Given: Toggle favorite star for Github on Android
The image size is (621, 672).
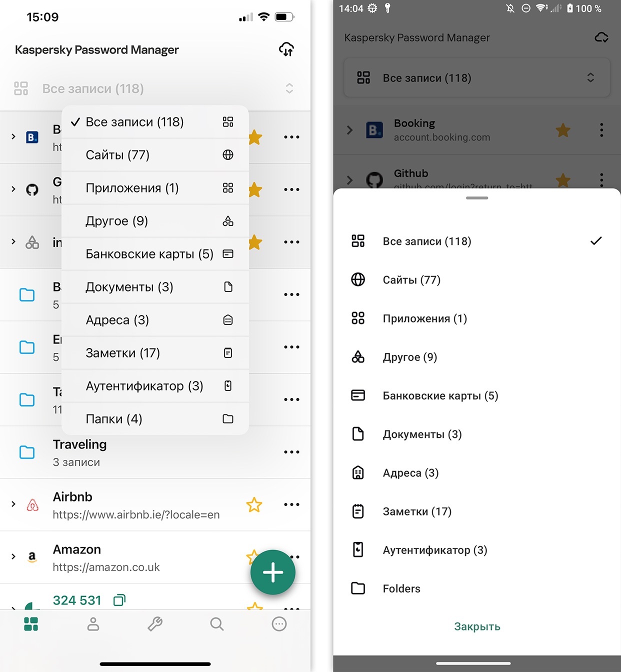Looking at the screenshot, I should (563, 180).
